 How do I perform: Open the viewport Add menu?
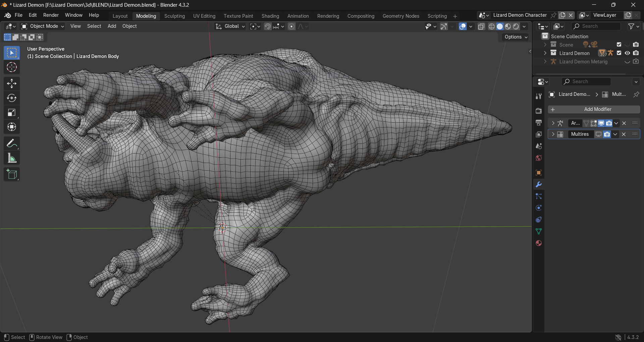click(112, 26)
